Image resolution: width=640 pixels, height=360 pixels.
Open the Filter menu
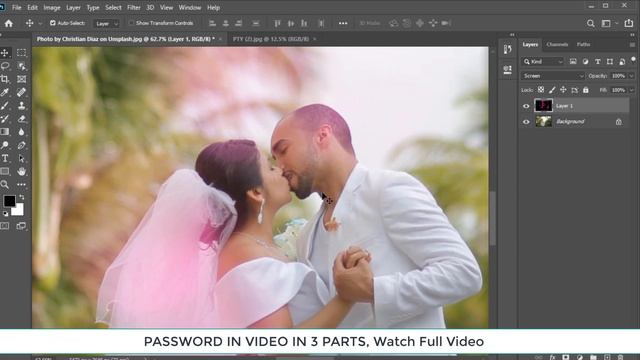pyautogui.click(x=133, y=7)
